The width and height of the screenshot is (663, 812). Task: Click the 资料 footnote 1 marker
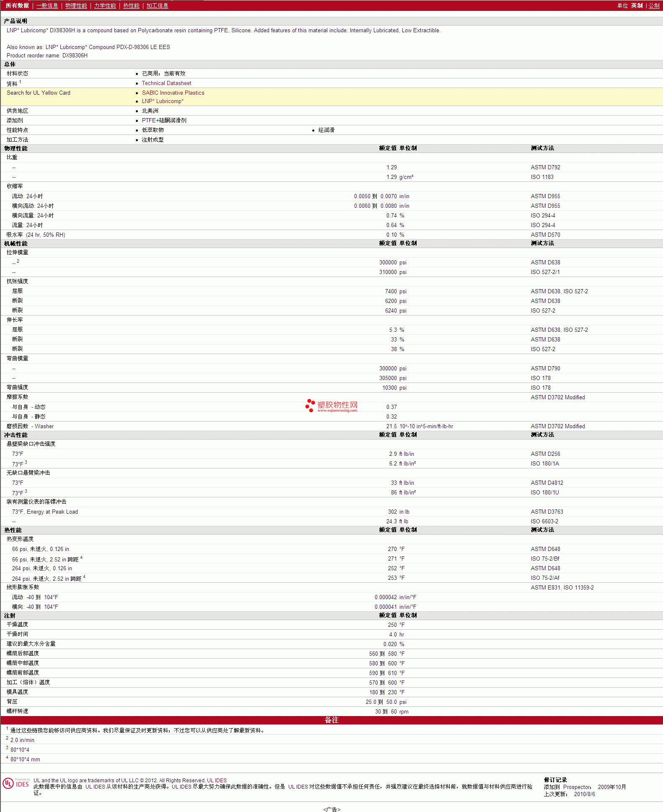(x=20, y=82)
